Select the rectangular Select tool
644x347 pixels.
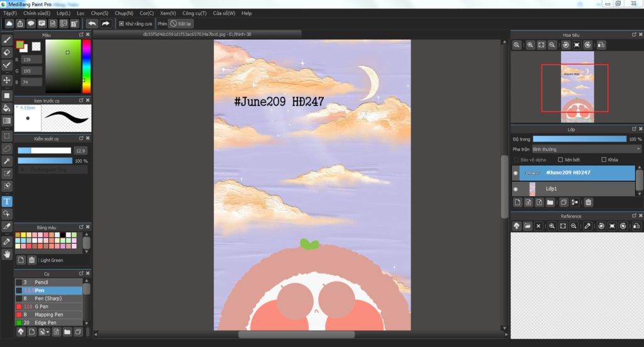pyautogui.click(x=6, y=135)
